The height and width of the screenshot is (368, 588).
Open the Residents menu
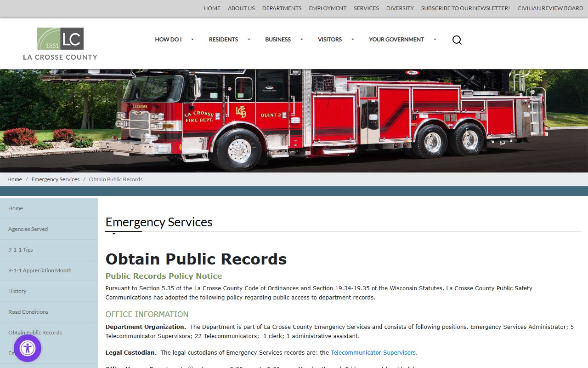click(223, 40)
